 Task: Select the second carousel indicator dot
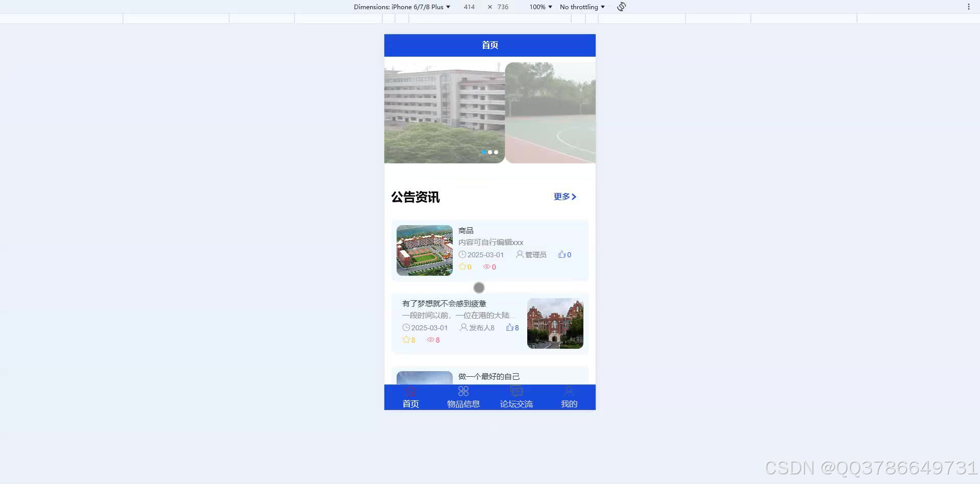(x=489, y=152)
